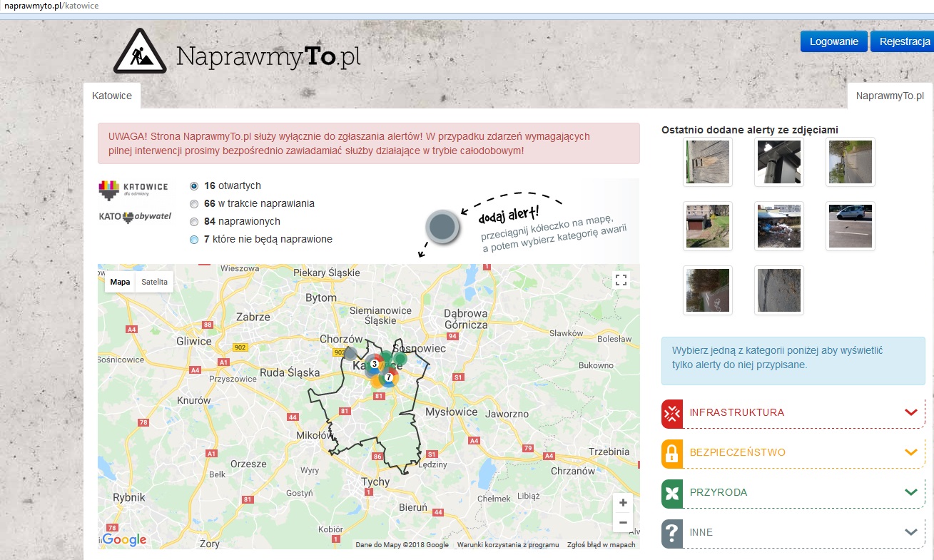
Task: Toggle fullscreen map view icon
Action: (621, 280)
